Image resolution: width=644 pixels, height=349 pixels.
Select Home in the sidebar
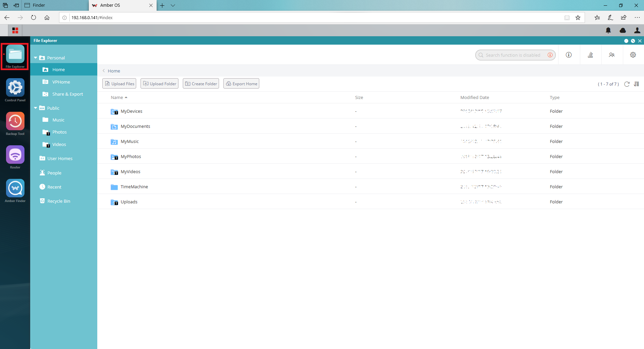[64, 69]
